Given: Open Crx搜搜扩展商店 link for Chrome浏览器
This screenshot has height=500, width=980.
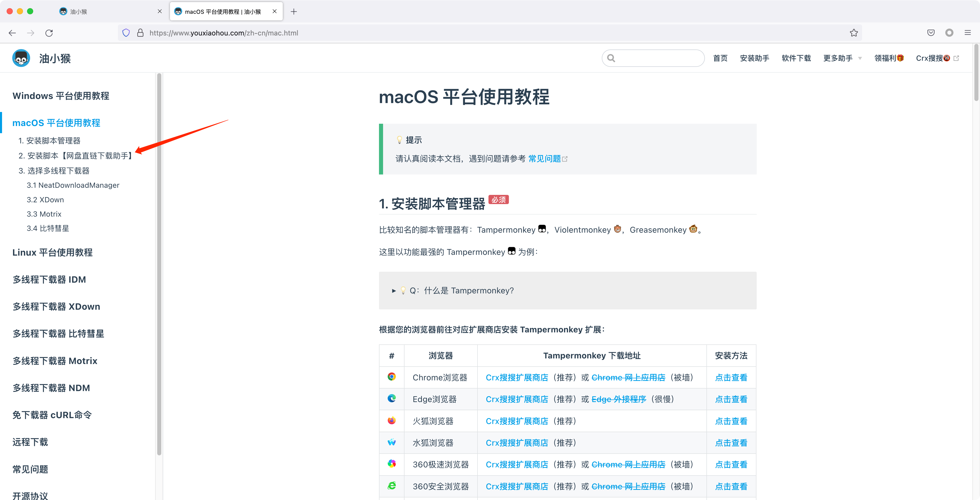Looking at the screenshot, I should click(517, 378).
